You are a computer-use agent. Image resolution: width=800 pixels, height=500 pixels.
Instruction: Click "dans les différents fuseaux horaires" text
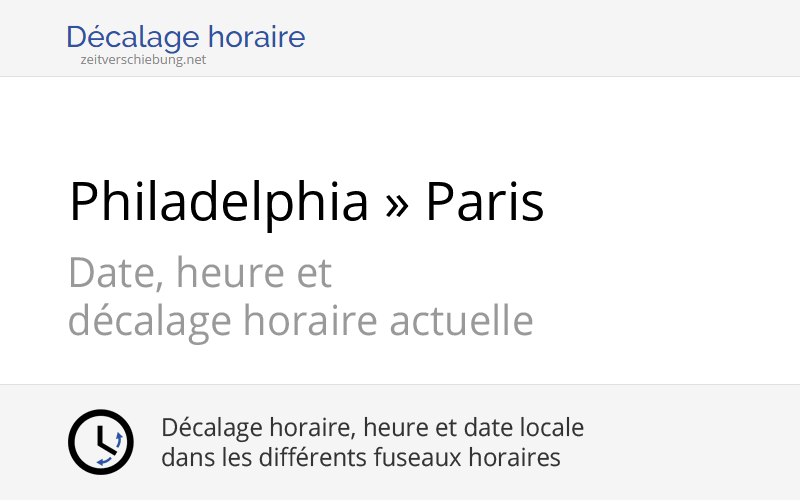click(360, 458)
